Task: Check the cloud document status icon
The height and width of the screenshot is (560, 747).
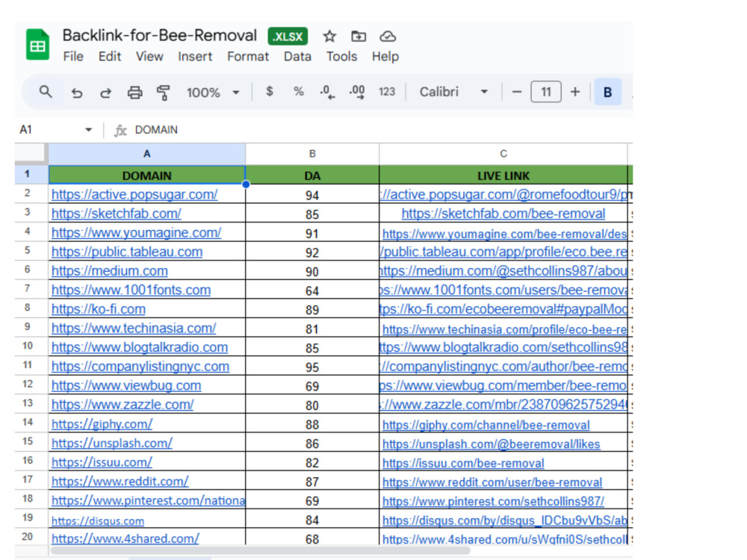Action: [x=388, y=36]
